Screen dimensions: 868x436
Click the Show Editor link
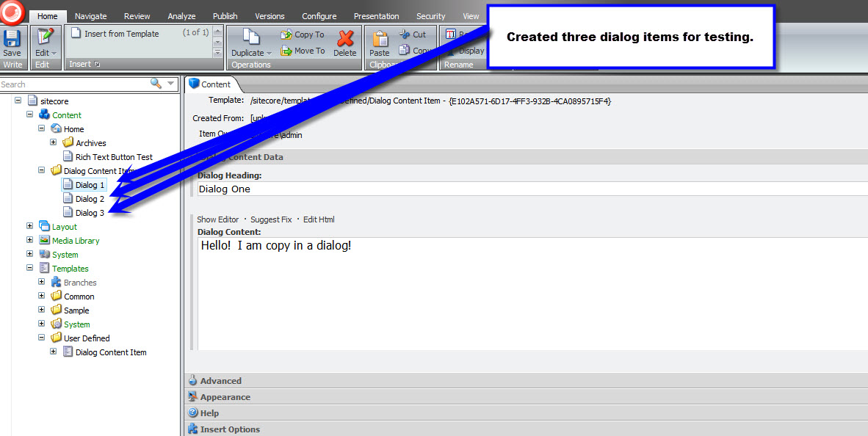[217, 219]
